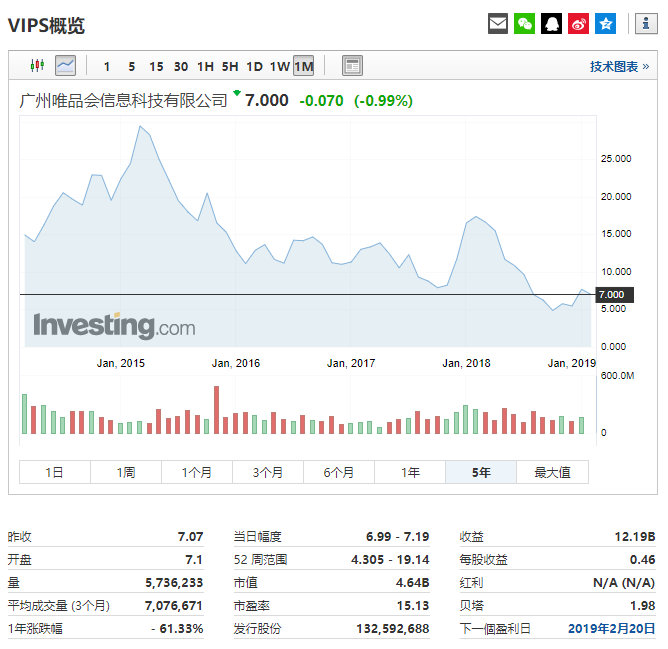Click the price change -0.070 value

tap(321, 101)
